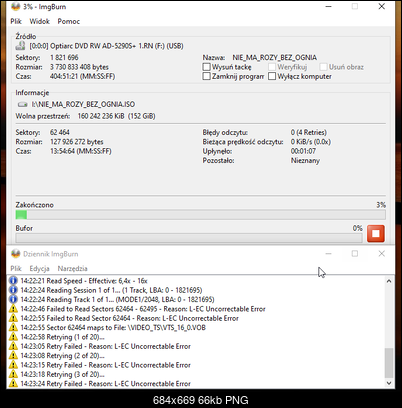
Task: Click warning icon for Sector 62464 maps to File
Action: tap(13, 327)
